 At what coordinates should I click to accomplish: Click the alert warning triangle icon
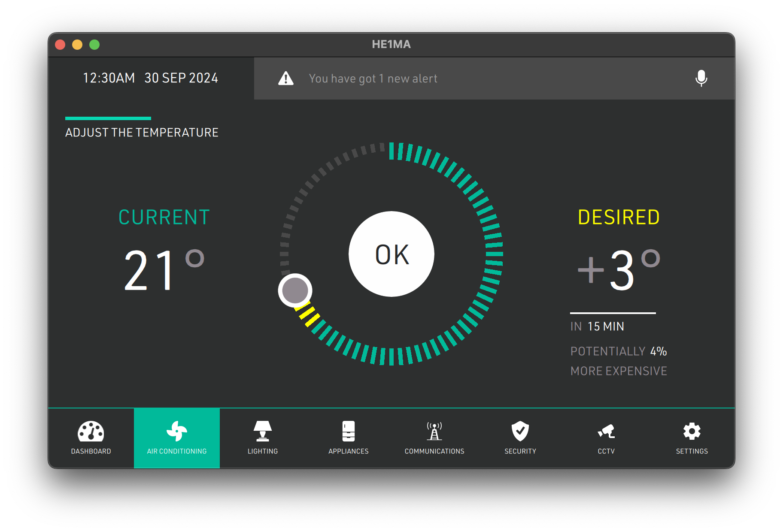pyautogui.click(x=286, y=79)
